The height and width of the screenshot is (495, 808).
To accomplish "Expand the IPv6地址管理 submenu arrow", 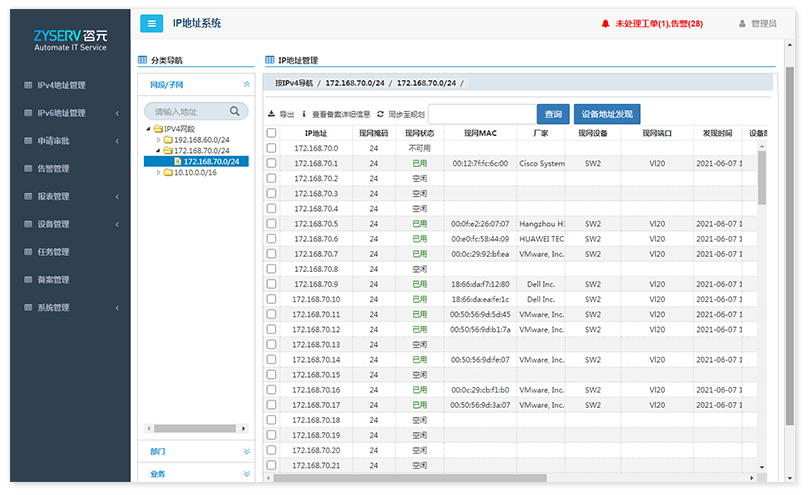I will click(x=117, y=113).
